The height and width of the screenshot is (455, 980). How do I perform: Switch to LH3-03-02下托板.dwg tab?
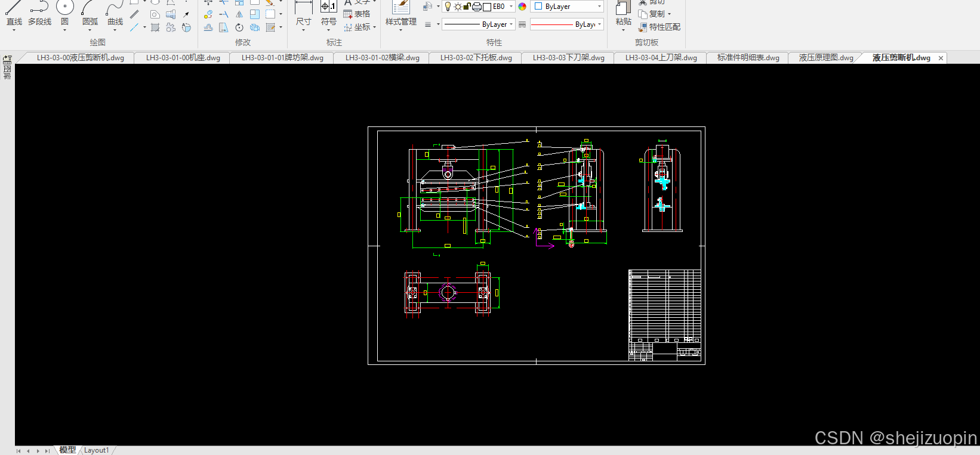coord(476,58)
